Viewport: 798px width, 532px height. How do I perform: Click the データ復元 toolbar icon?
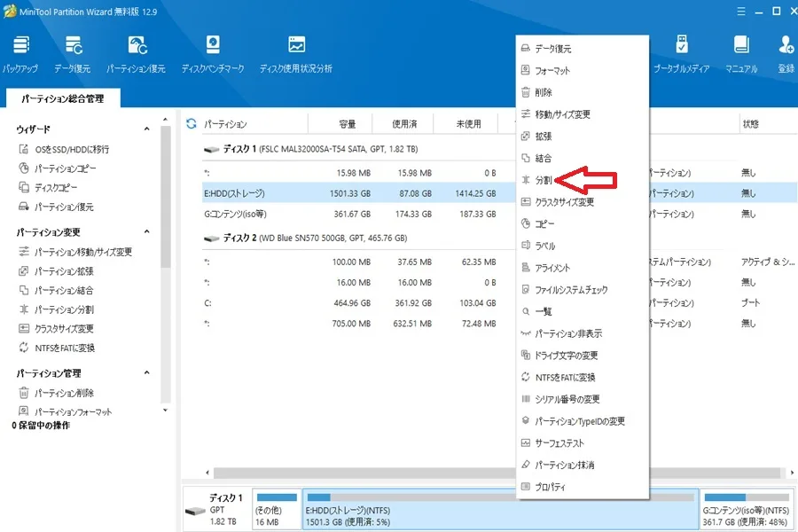[73, 54]
